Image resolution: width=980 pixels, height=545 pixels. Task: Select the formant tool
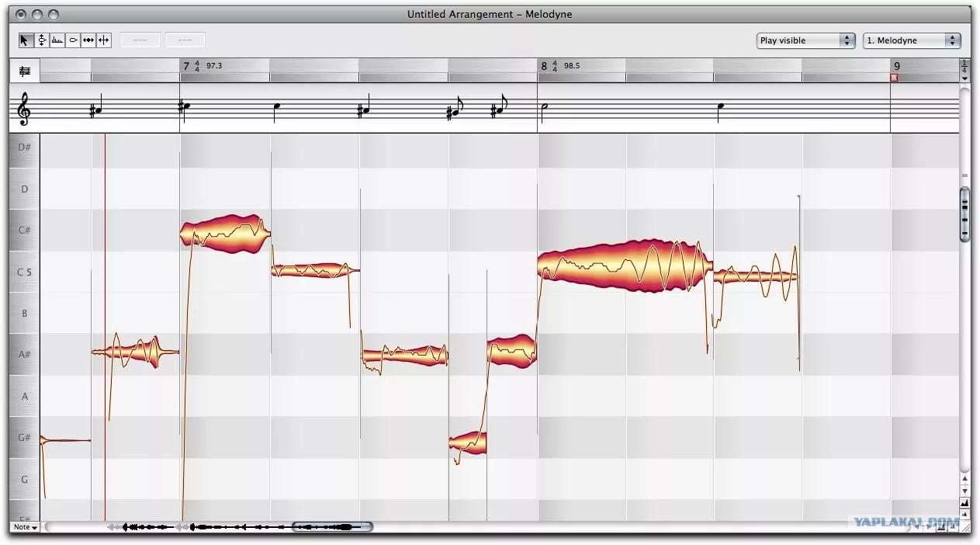(57, 40)
